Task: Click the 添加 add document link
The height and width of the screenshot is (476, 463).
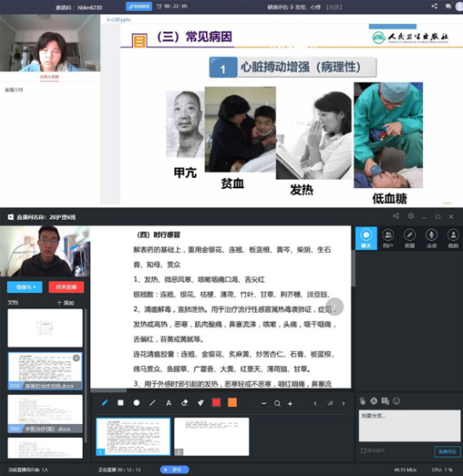Action: 66,302
